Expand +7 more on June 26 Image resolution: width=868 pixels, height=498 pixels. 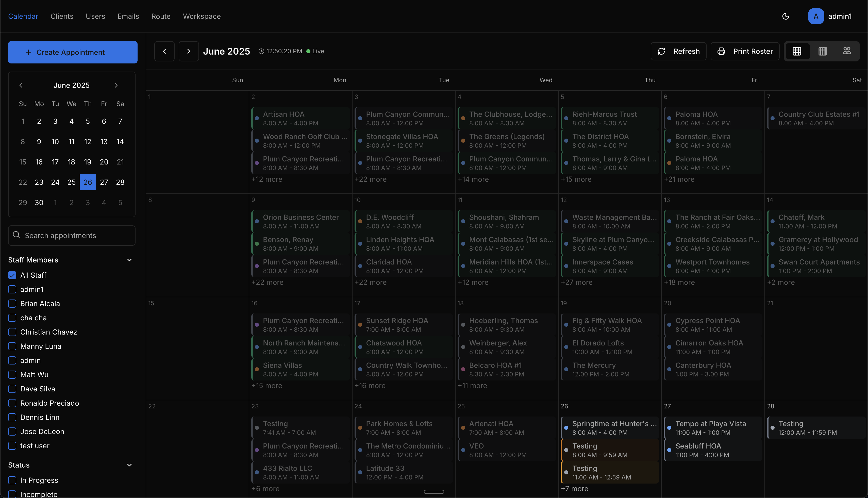pos(574,488)
